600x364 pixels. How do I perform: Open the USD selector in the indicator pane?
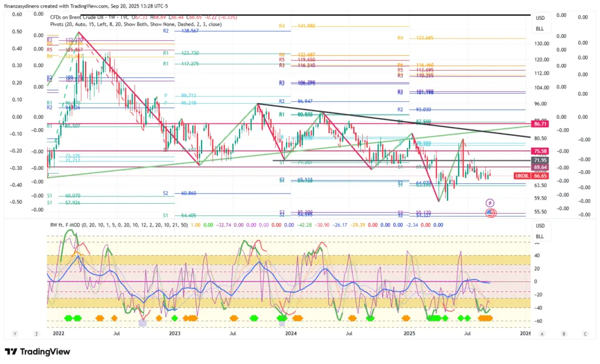(540, 225)
